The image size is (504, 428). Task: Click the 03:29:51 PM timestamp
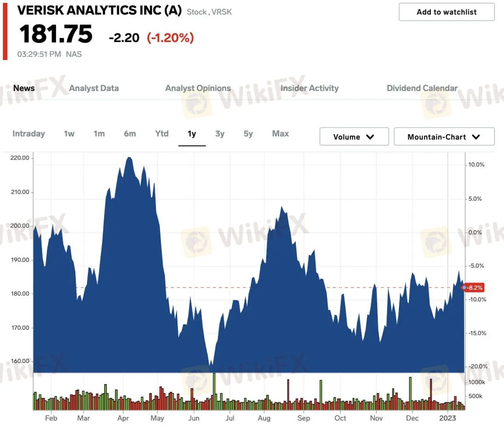tap(39, 54)
